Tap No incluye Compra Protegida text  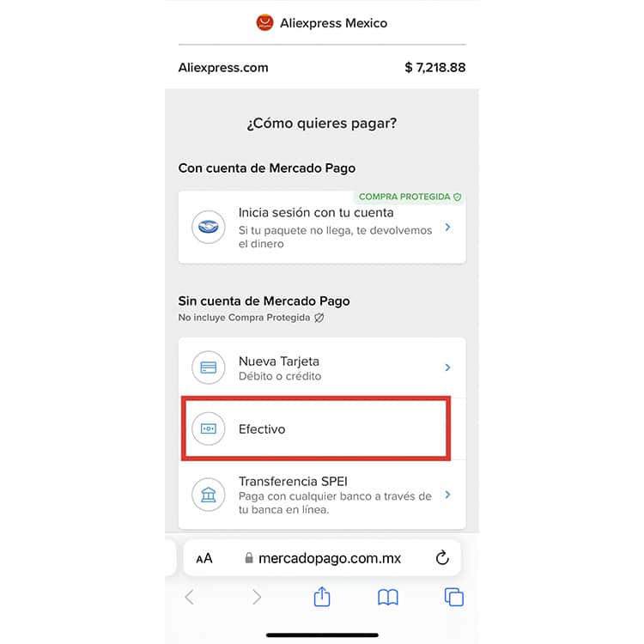pos(244,318)
